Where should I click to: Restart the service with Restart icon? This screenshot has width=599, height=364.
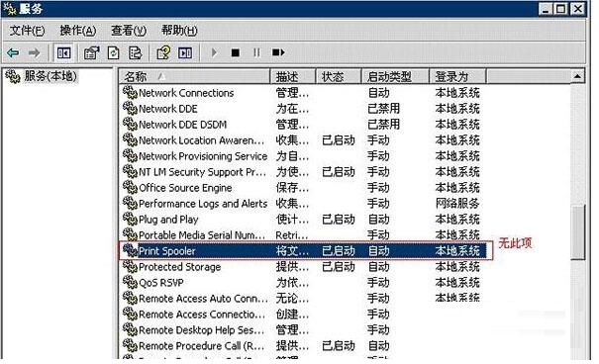click(278, 52)
